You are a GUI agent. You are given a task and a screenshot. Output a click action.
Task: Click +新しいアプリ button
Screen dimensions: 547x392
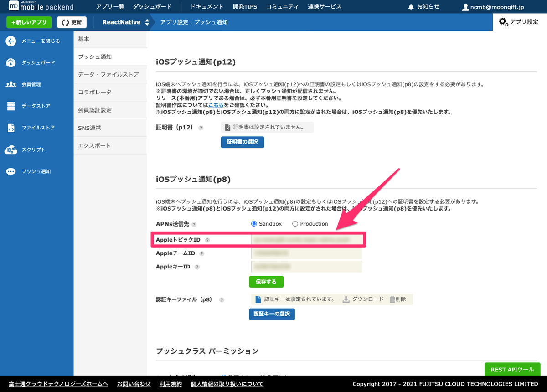[29, 22]
